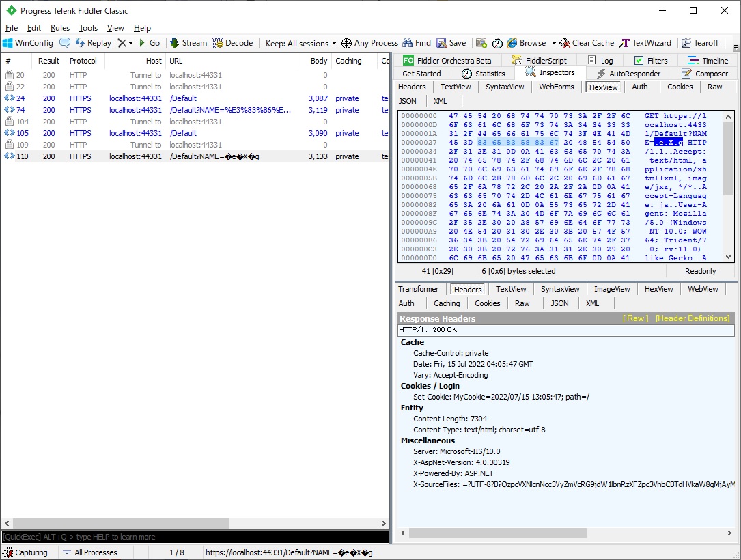This screenshot has width=741, height=560.
Task: Open the Keep: All sessions dropdown
Action: [x=300, y=43]
